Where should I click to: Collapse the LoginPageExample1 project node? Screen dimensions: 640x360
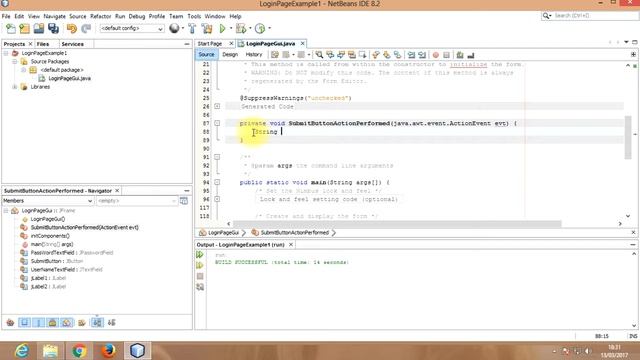(x=6, y=53)
